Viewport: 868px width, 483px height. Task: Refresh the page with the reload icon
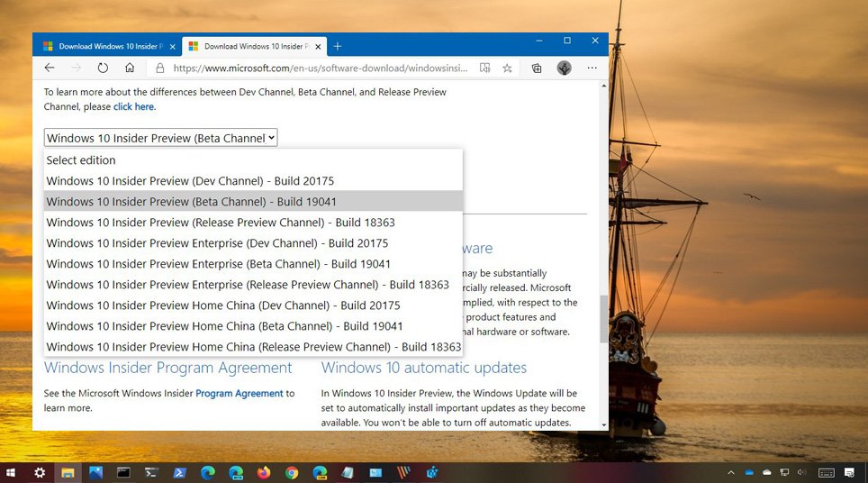tap(103, 68)
